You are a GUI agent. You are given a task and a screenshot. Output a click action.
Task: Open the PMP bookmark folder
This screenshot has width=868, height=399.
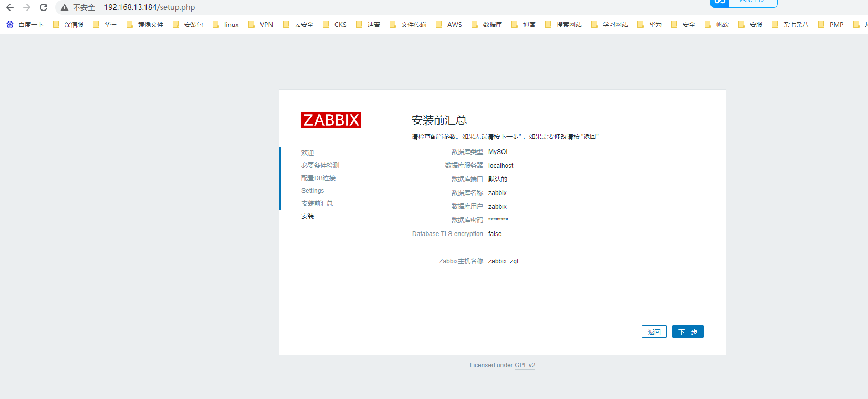[x=831, y=24]
